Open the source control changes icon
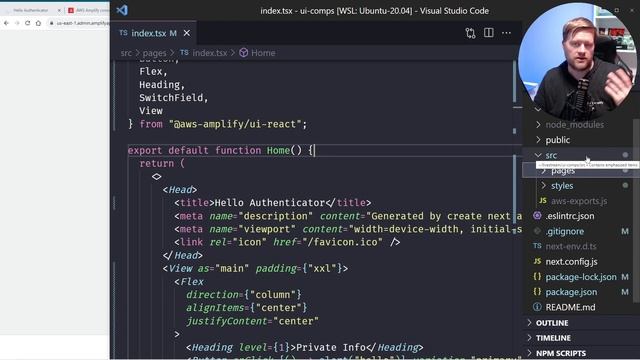Viewport: 640px width, 360px height. [470, 33]
